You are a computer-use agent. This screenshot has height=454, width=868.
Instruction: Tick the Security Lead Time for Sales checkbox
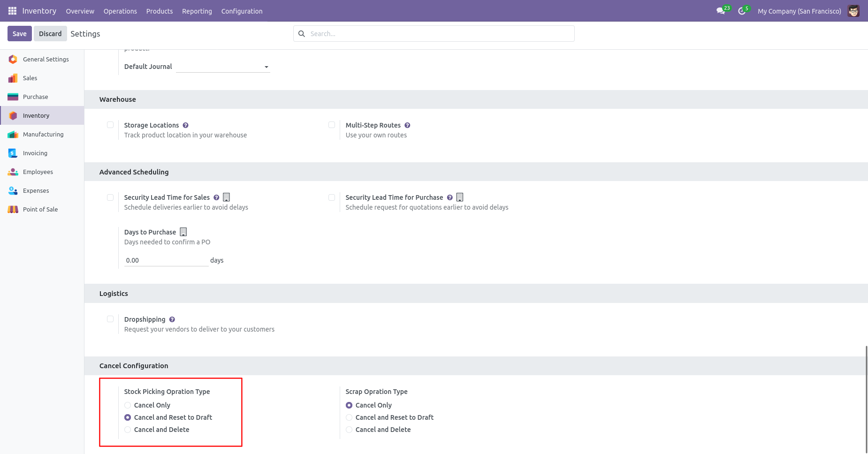coord(110,197)
